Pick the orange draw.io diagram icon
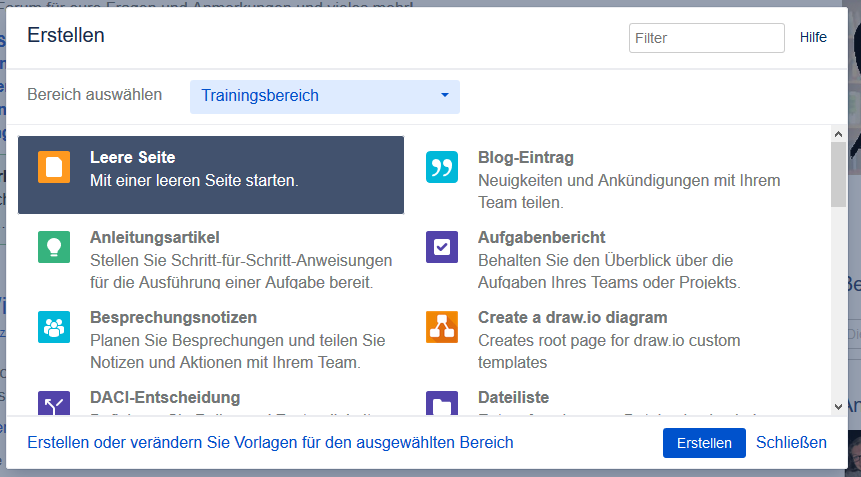The image size is (861, 477). (442, 327)
